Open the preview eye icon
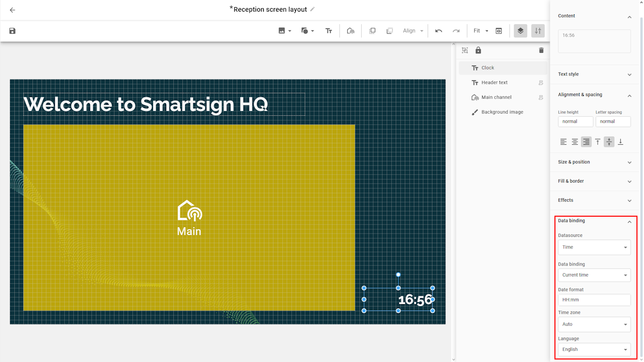The image size is (644, 362). [x=499, y=31]
